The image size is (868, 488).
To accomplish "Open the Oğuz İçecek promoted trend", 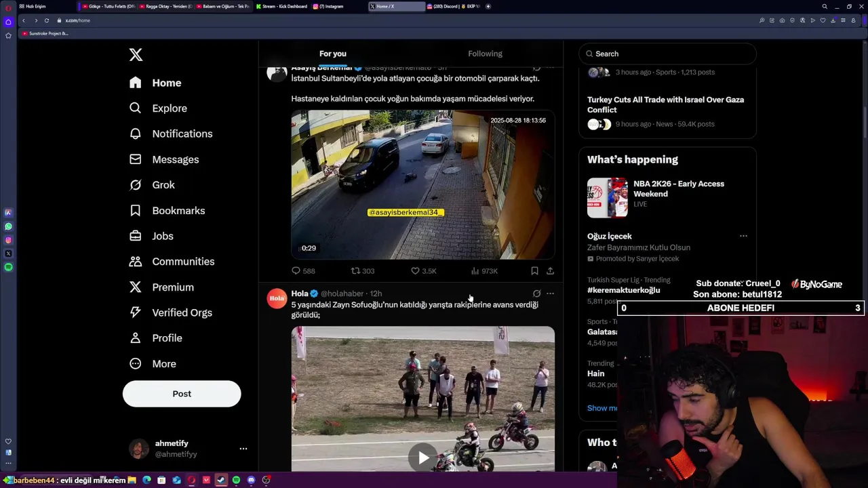I will click(x=610, y=236).
